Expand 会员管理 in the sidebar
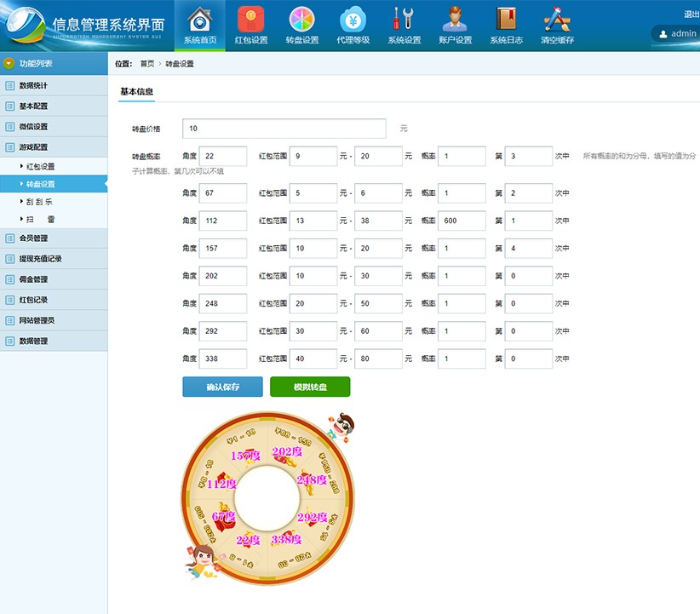 pyautogui.click(x=34, y=238)
